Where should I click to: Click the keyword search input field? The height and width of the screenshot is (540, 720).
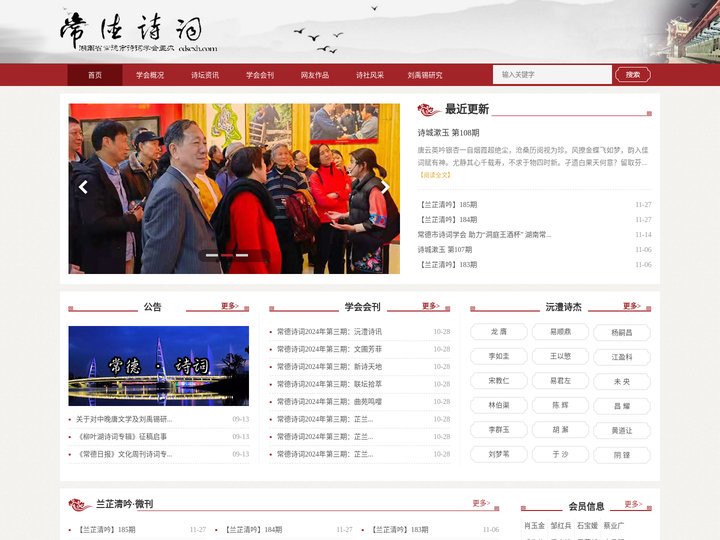pos(552,74)
